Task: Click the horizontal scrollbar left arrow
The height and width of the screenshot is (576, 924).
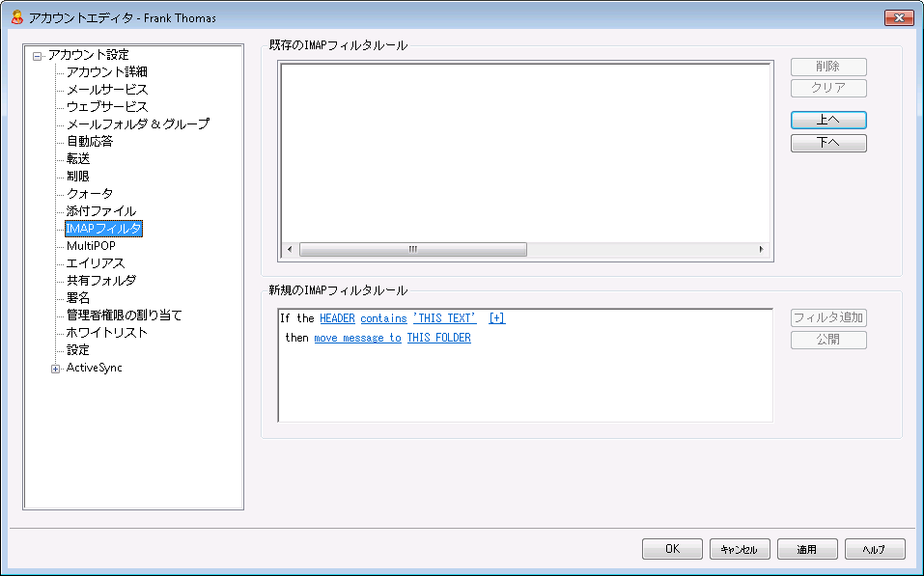Action: (290, 249)
